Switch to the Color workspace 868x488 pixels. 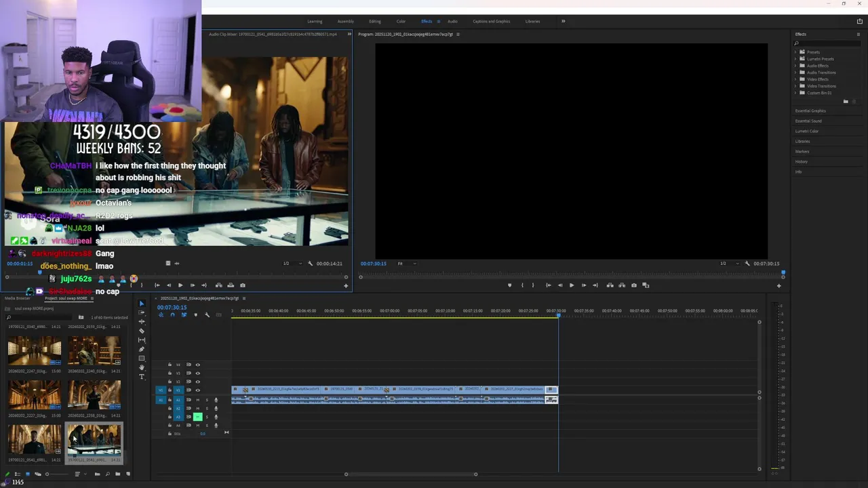[x=401, y=21]
